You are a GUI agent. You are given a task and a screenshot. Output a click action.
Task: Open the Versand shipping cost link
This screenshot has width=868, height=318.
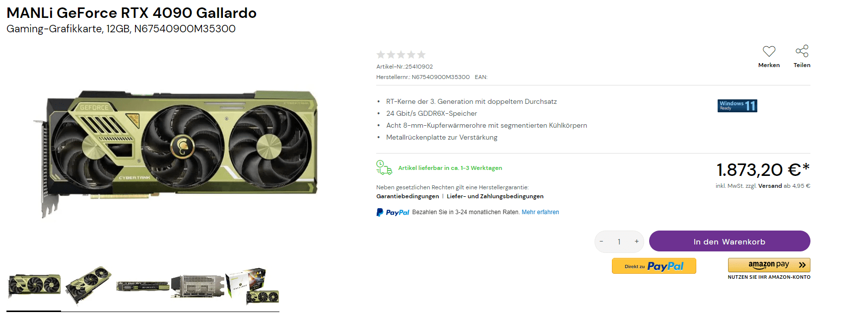(770, 186)
